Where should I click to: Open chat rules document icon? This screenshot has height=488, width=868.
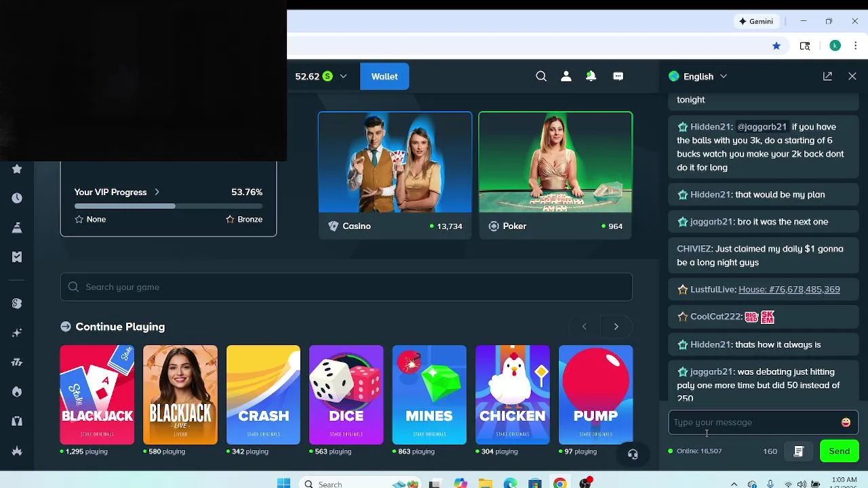click(x=798, y=451)
